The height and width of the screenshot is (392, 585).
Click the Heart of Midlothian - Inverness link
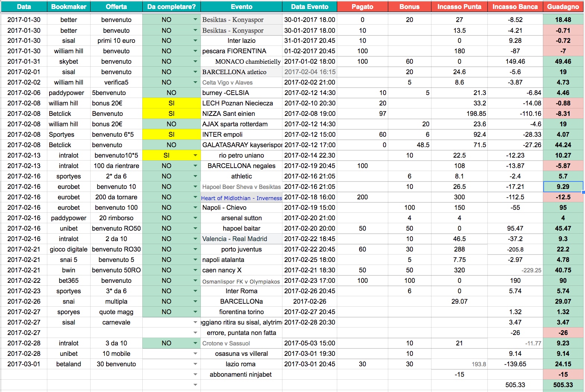(241, 198)
